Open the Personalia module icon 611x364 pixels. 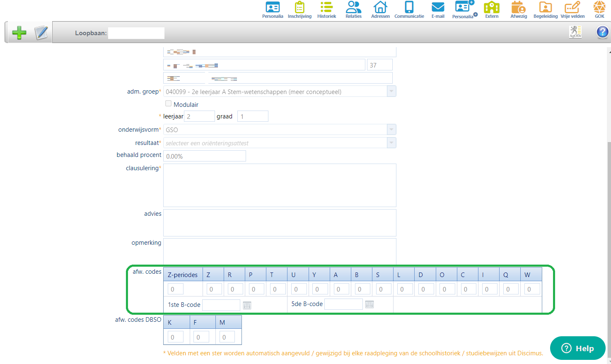272,7
